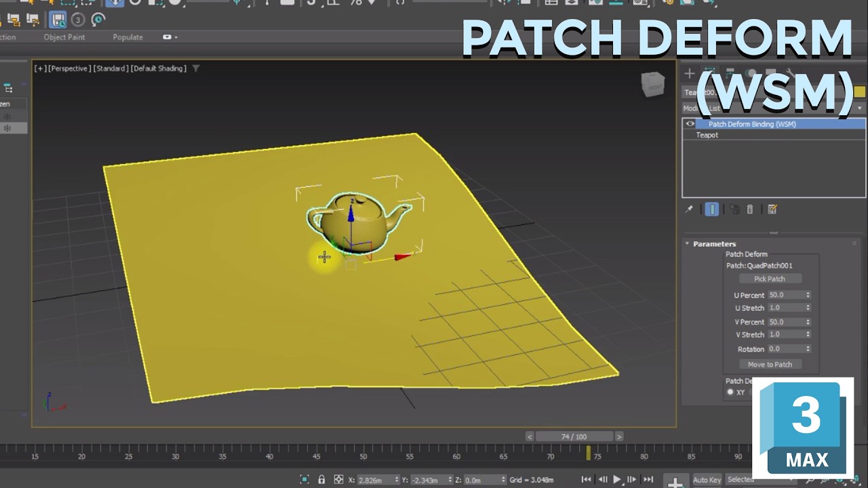Click U Percent value field
This screenshot has height=488, width=868.
pyautogui.click(x=785, y=295)
